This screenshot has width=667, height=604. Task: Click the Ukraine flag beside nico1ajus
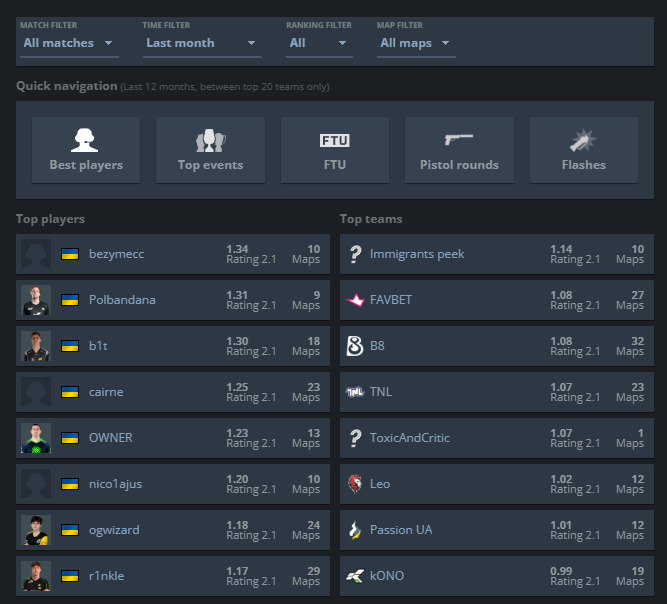tap(70, 484)
